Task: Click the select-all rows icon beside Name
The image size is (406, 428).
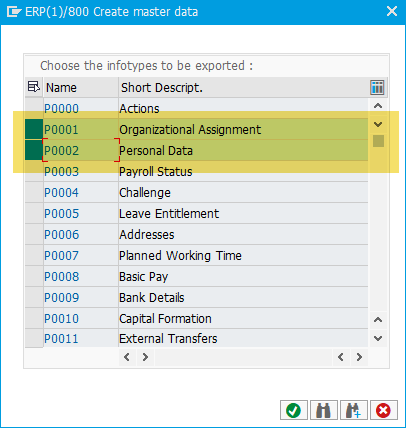Action: point(34,87)
